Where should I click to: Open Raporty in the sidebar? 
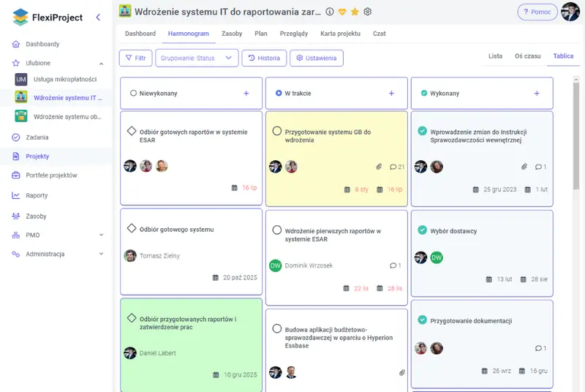37,195
